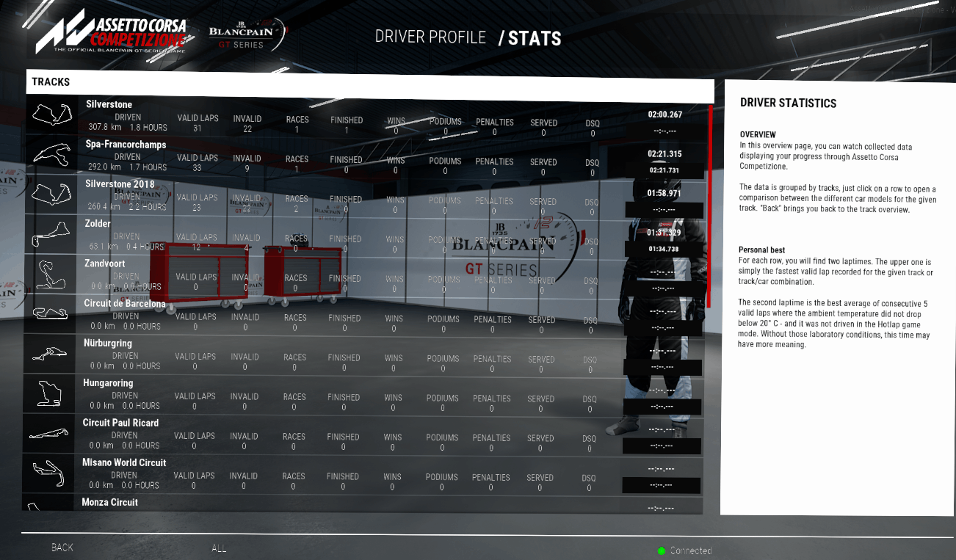The image size is (956, 560).
Task: Click the Circuit Paul Ricard track icon
Action: click(48, 432)
